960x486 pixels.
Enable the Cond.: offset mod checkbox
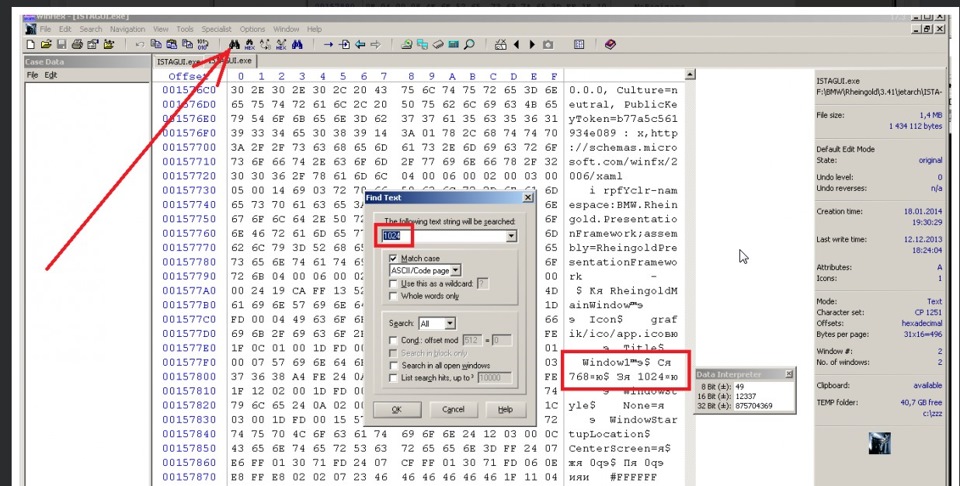coord(393,340)
